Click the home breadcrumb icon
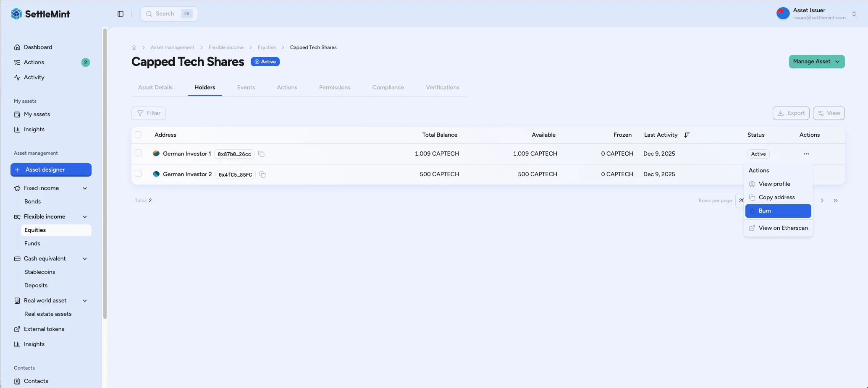 pyautogui.click(x=134, y=47)
